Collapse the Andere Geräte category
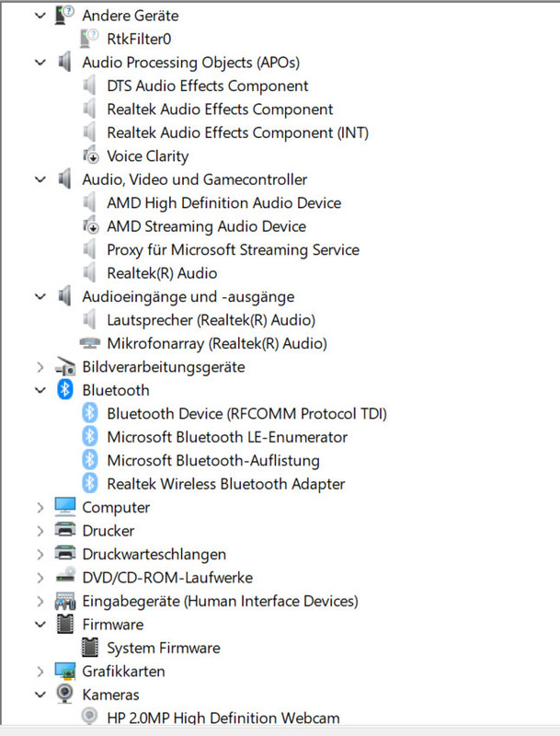The image size is (560, 736). click(40, 16)
